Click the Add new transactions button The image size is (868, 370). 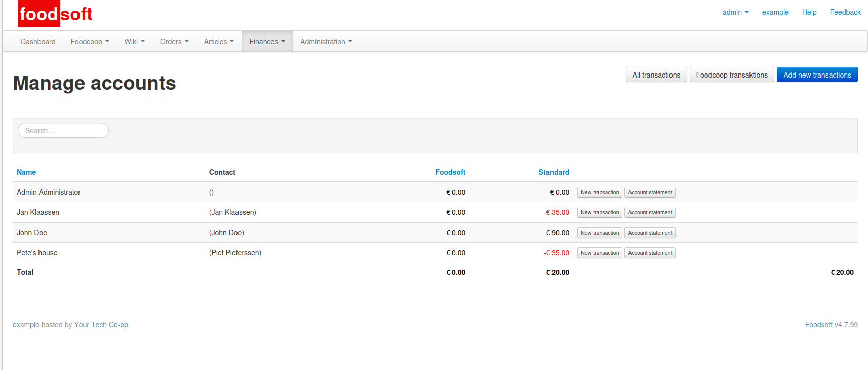click(x=817, y=75)
